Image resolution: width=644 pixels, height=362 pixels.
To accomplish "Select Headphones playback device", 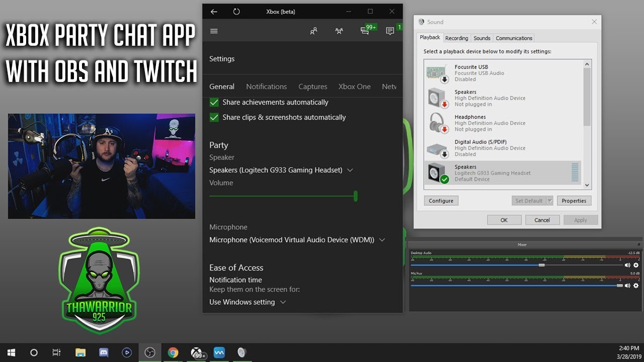I will click(504, 123).
